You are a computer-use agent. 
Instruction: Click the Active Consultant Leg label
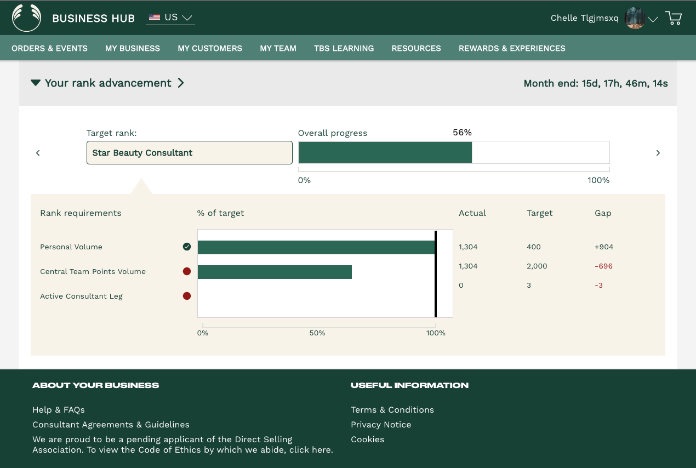81,296
